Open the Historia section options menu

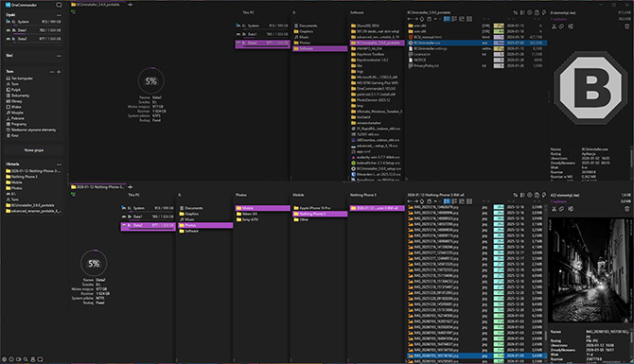pos(59,165)
